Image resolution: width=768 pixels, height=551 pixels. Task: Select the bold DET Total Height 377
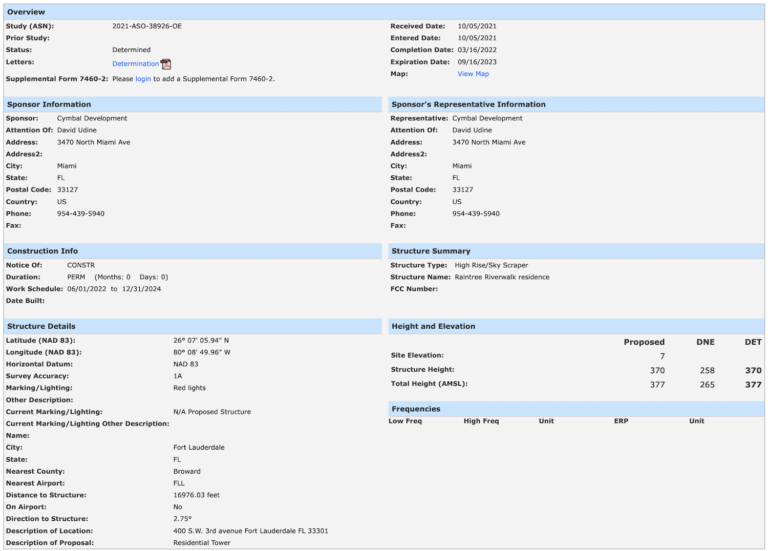click(x=753, y=384)
